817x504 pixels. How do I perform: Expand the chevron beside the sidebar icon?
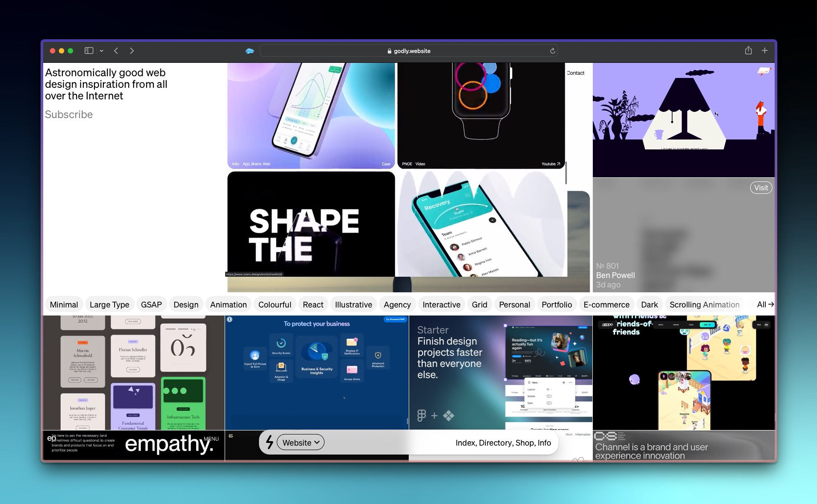click(102, 50)
